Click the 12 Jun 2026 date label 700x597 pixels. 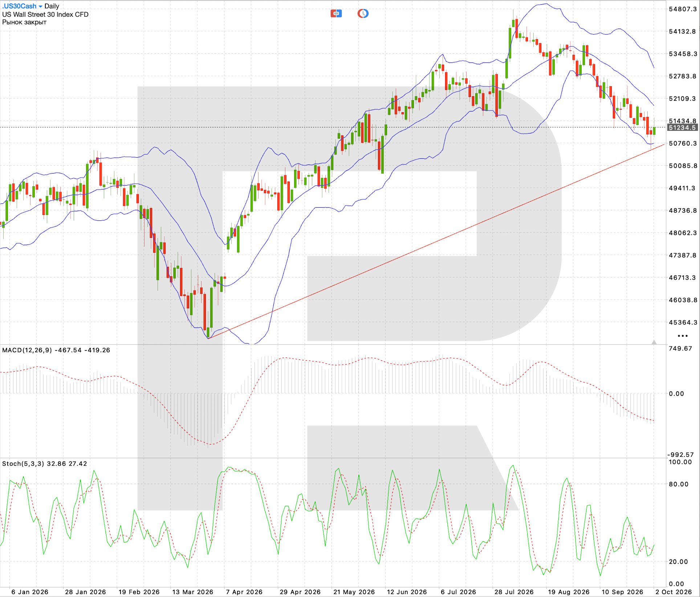tap(407, 592)
